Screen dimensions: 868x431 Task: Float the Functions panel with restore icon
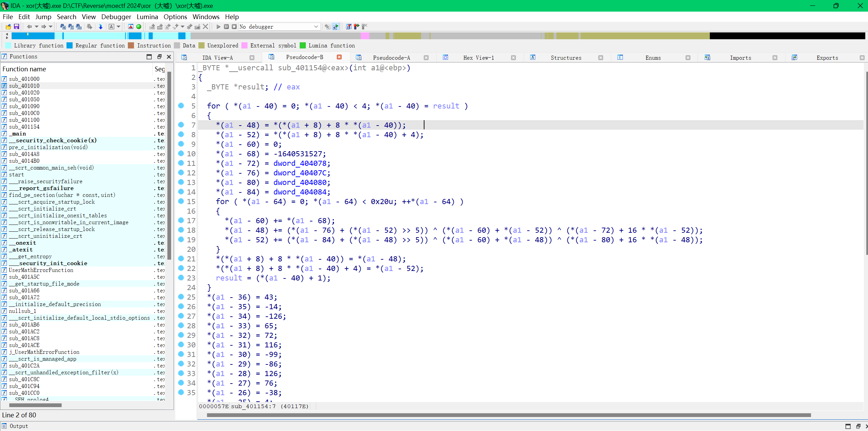point(159,57)
